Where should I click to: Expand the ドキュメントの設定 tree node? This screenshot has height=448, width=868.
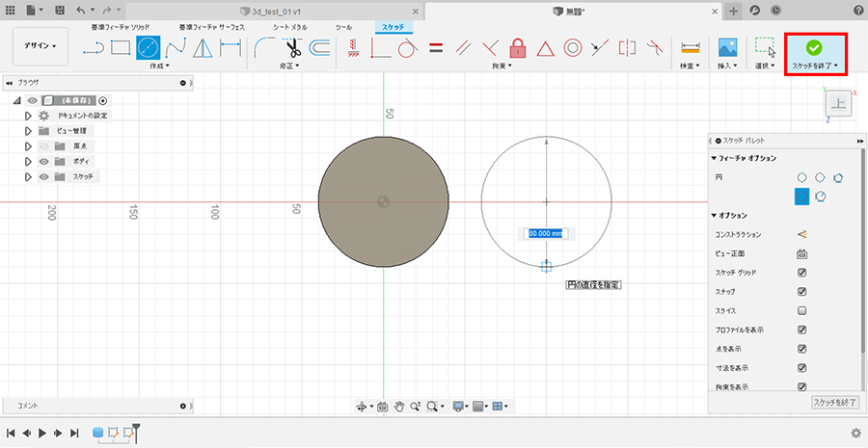(28, 115)
